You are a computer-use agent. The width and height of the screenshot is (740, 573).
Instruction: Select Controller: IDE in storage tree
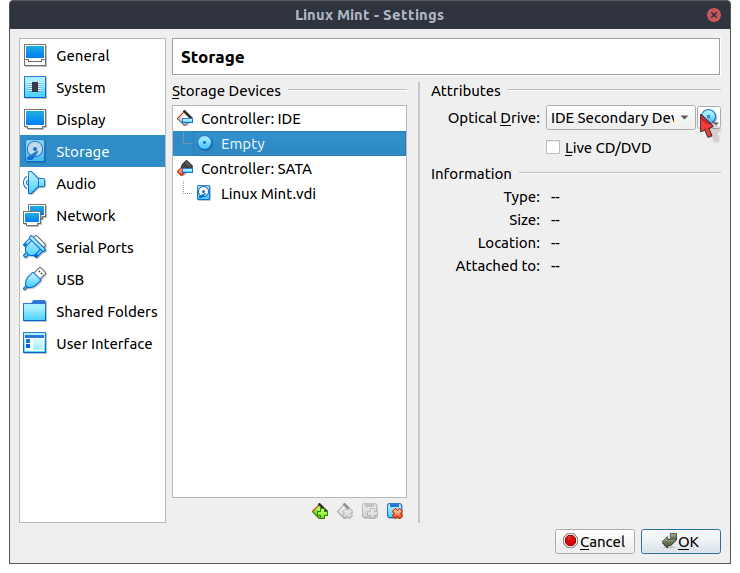click(250, 118)
